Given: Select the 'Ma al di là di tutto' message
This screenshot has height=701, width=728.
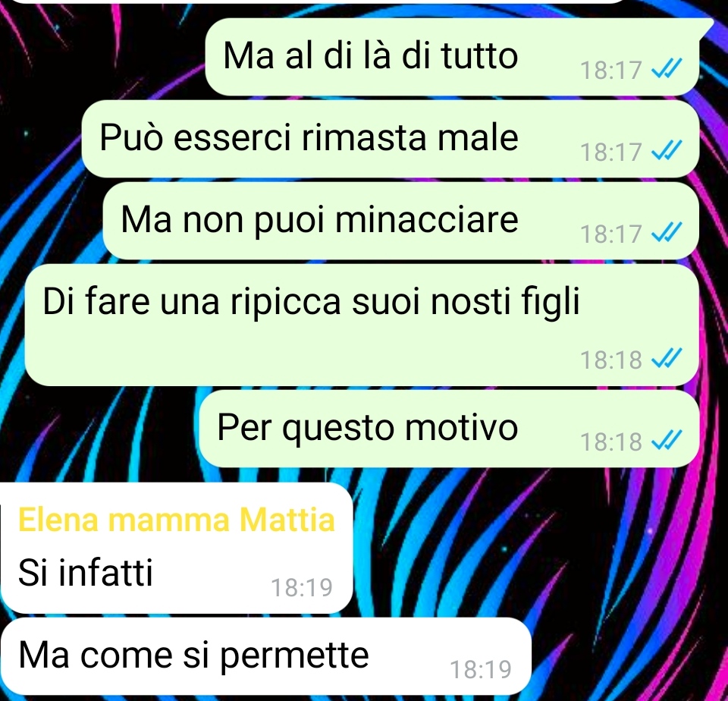Looking at the screenshot, I should point(452,57).
